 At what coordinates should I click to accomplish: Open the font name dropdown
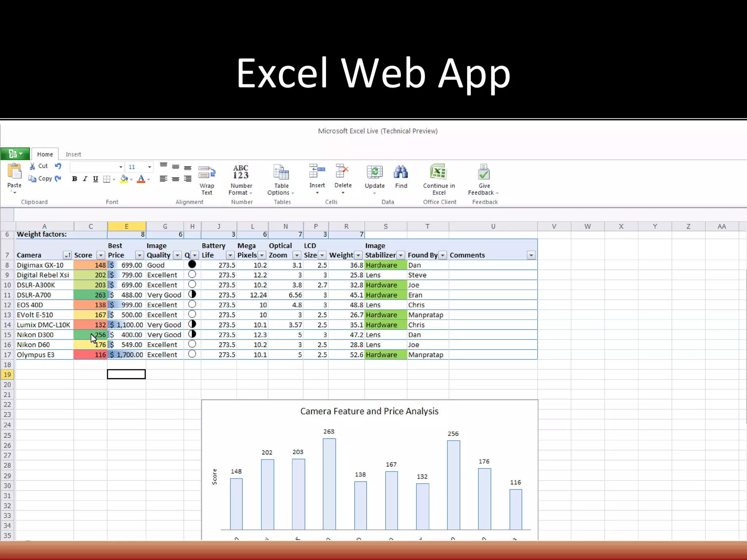(x=121, y=167)
